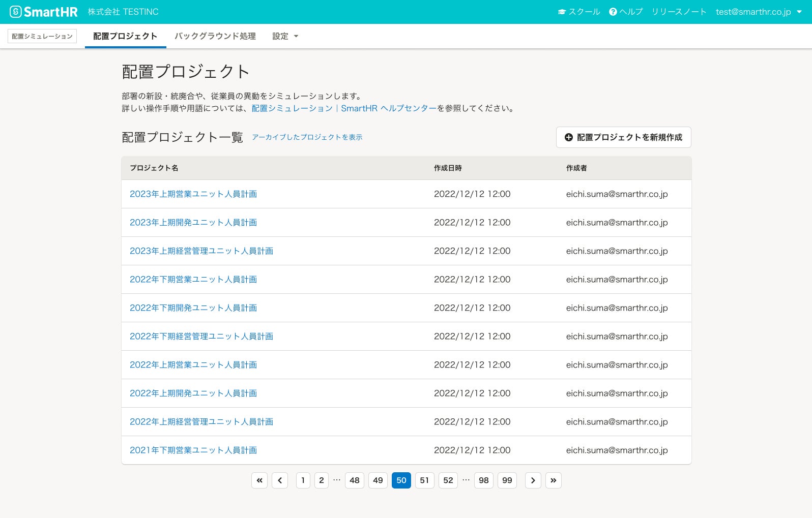Open the 配置シミュレーション app switcher

pyautogui.click(x=42, y=36)
